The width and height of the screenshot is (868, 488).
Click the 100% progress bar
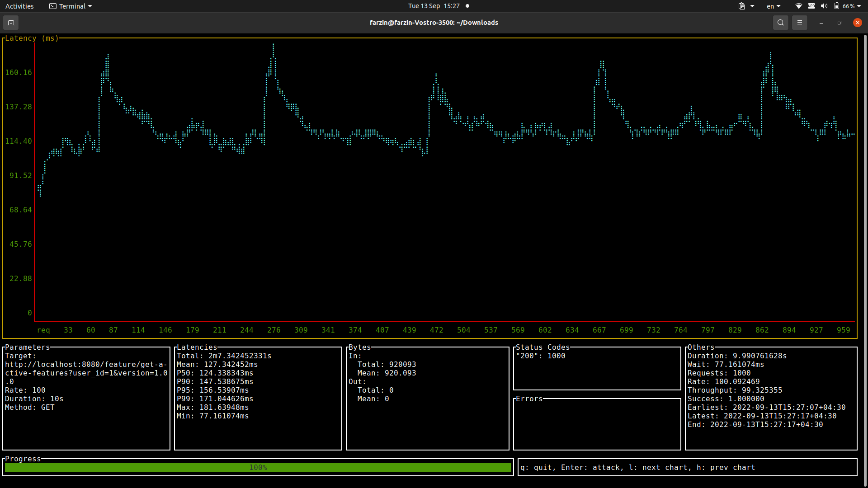click(x=258, y=468)
